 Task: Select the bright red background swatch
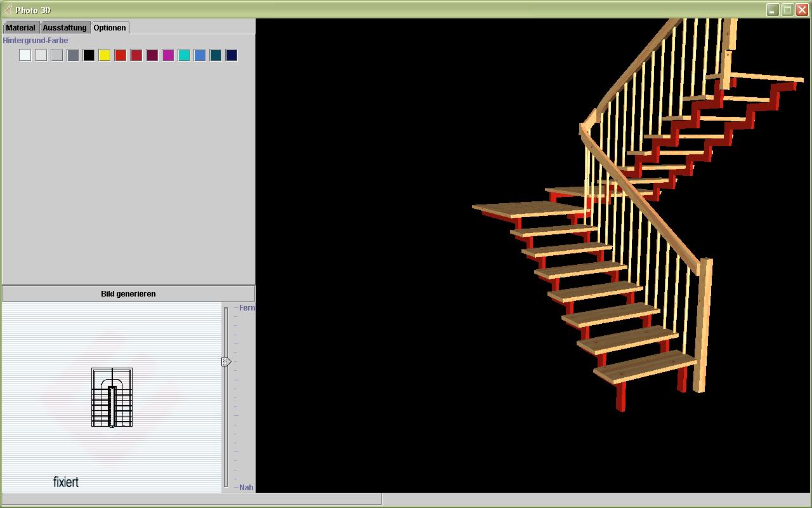click(x=121, y=55)
